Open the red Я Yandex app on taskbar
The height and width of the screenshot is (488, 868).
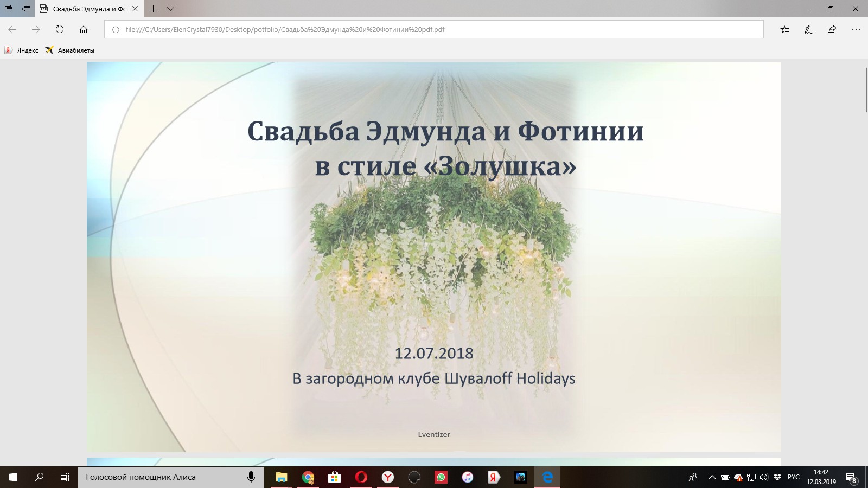[494, 477]
